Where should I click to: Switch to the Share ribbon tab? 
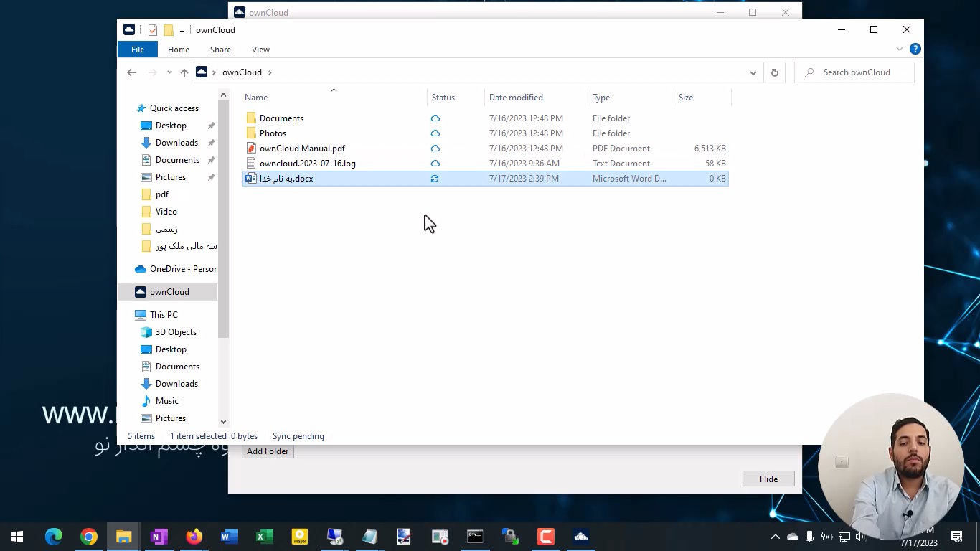pyautogui.click(x=220, y=50)
